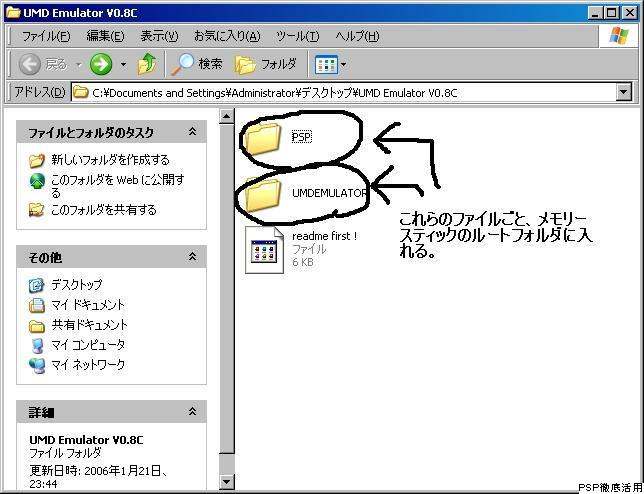This screenshot has height=494, width=644.
Task: Go up one folder level
Action: tap(147, 64)
